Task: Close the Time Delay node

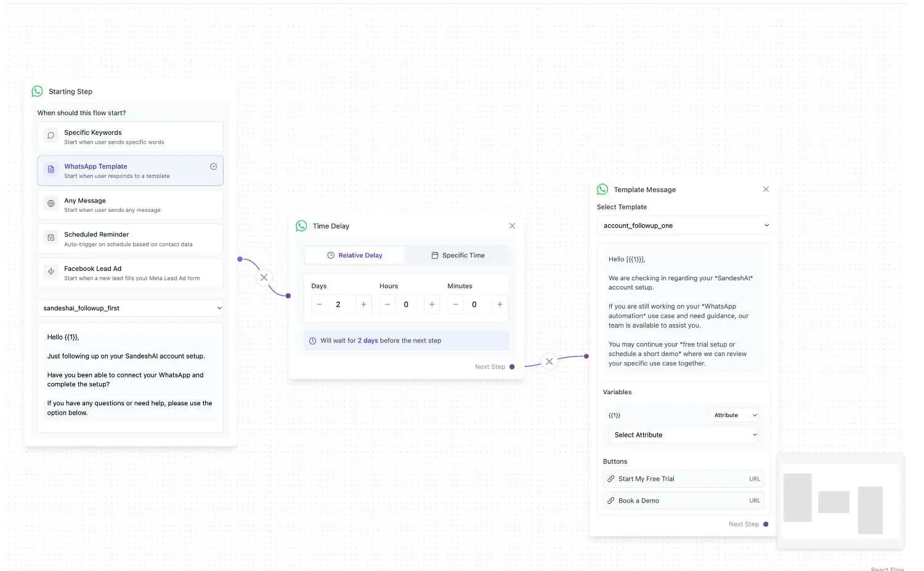Action: tap(512, 226)
